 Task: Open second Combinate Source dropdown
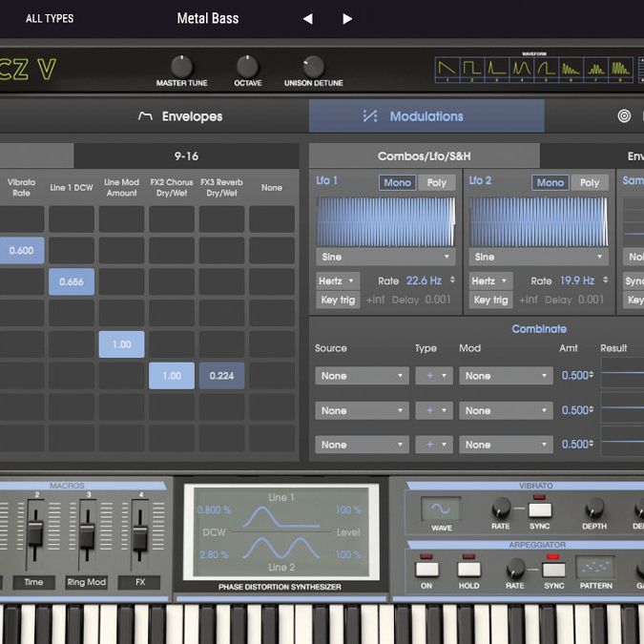coord(362,410)
